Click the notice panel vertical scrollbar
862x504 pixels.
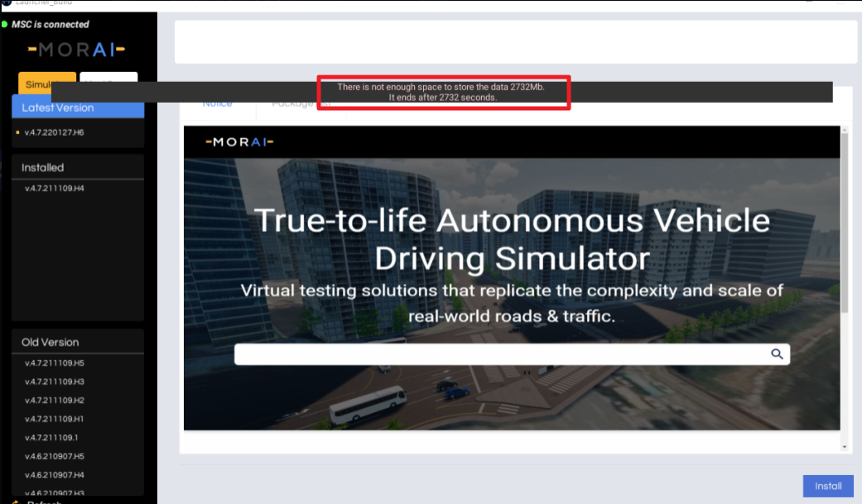(845, 223)
